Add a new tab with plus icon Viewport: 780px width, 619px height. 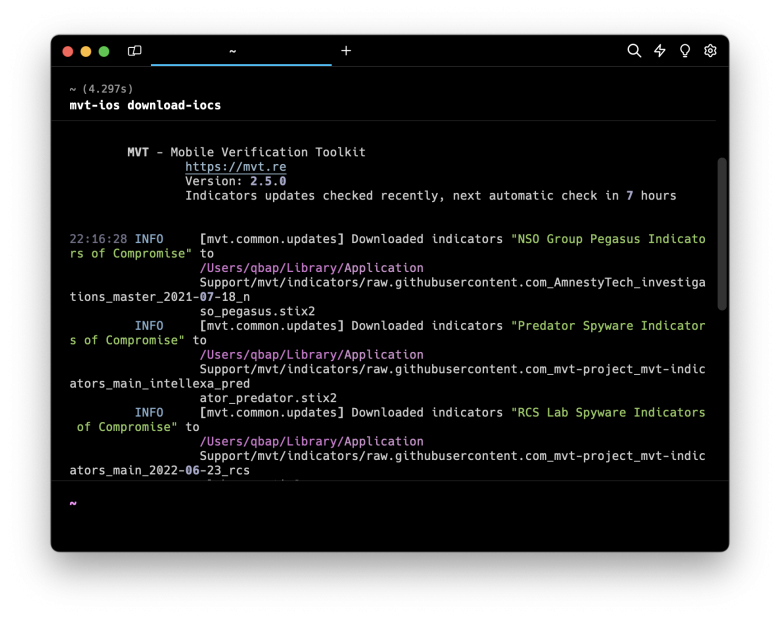(346, 51)
